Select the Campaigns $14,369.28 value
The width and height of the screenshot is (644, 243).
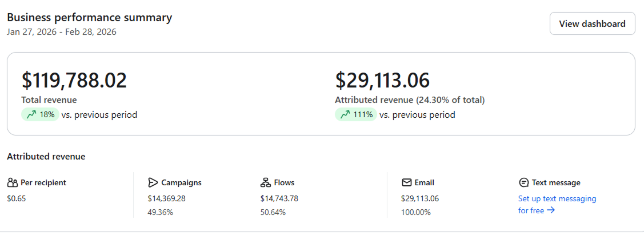coord(166,199)
